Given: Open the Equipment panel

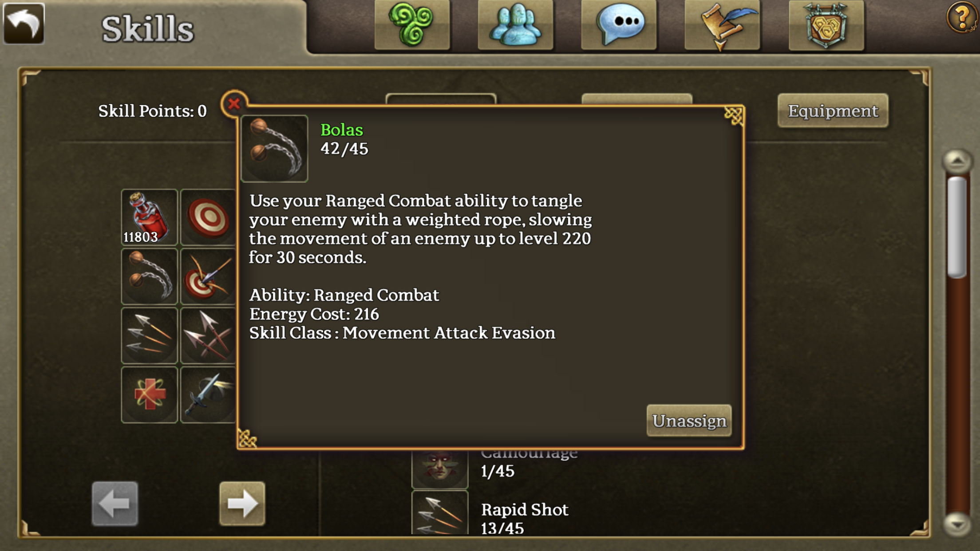Looking at the screenshot, I should click(x=833, y=110).
